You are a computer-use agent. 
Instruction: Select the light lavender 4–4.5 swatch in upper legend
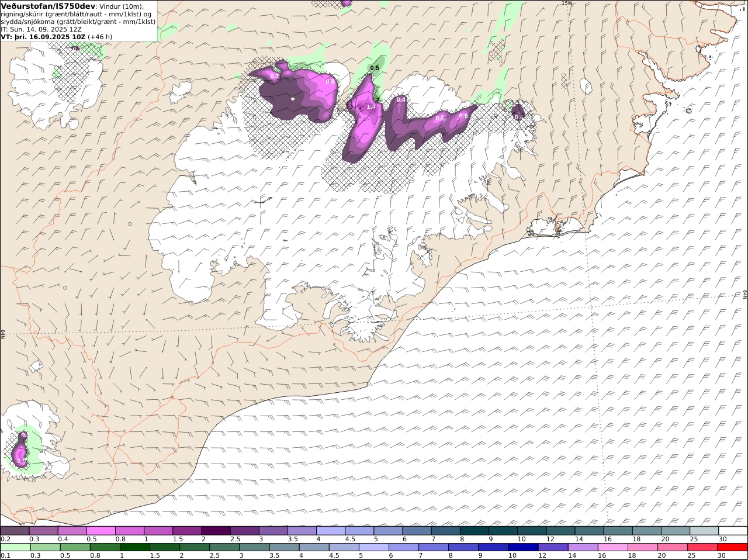[330, 531]
